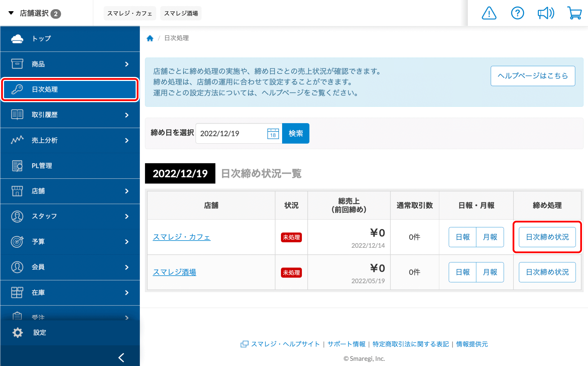
Task: Click the shop icon beside 店舗
Action: (17, 191)
